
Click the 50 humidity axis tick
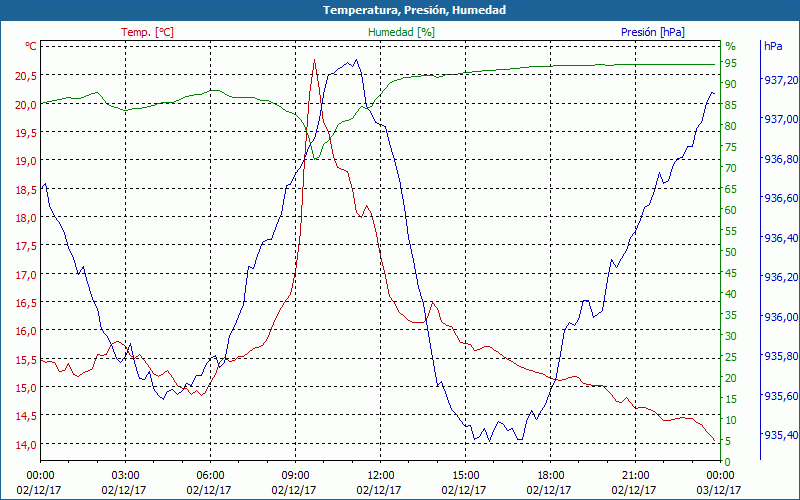point(731,252)
